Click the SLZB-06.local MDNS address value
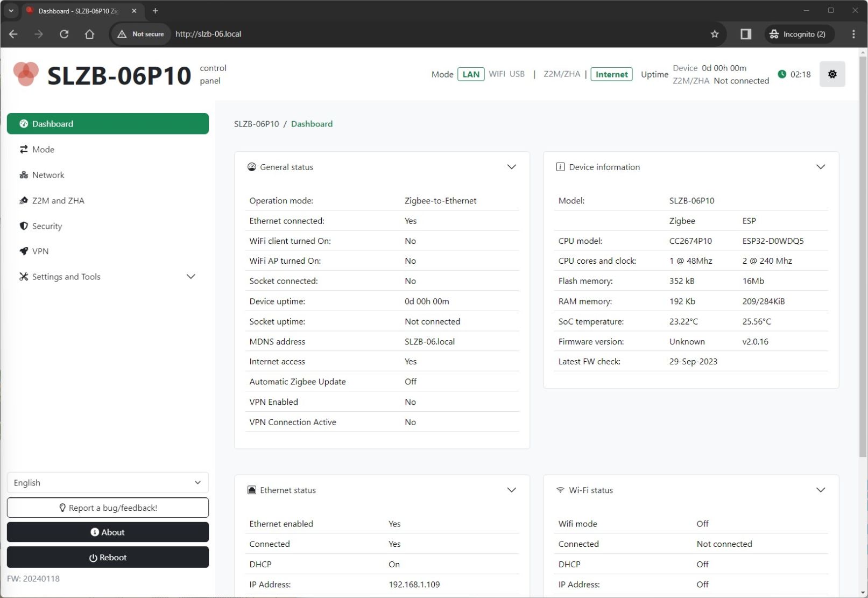The width and height of the screenshot is (868, 598). (429, 342)
